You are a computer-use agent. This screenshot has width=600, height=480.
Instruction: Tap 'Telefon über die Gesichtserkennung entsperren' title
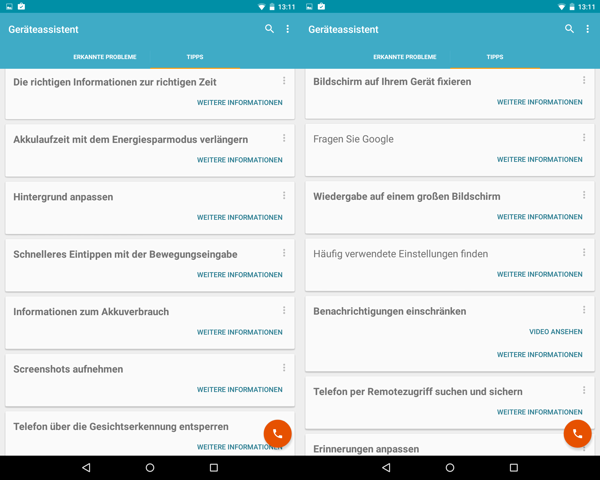(121, 426)
